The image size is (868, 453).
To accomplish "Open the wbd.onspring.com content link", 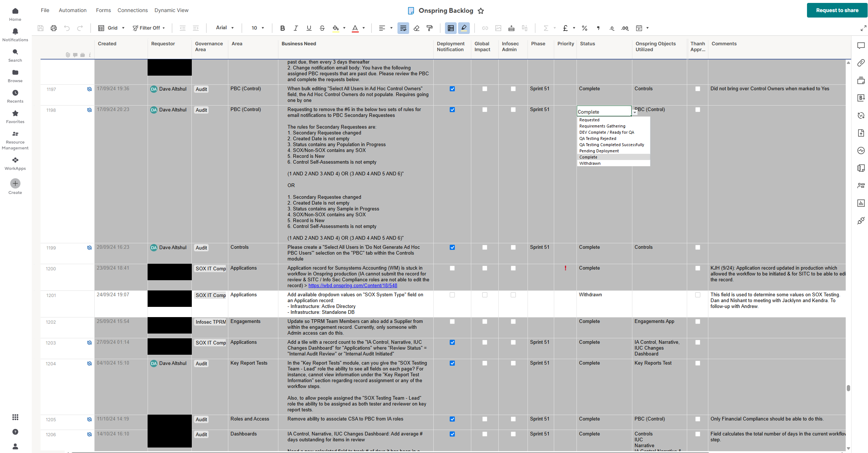I will pos(353,286).
